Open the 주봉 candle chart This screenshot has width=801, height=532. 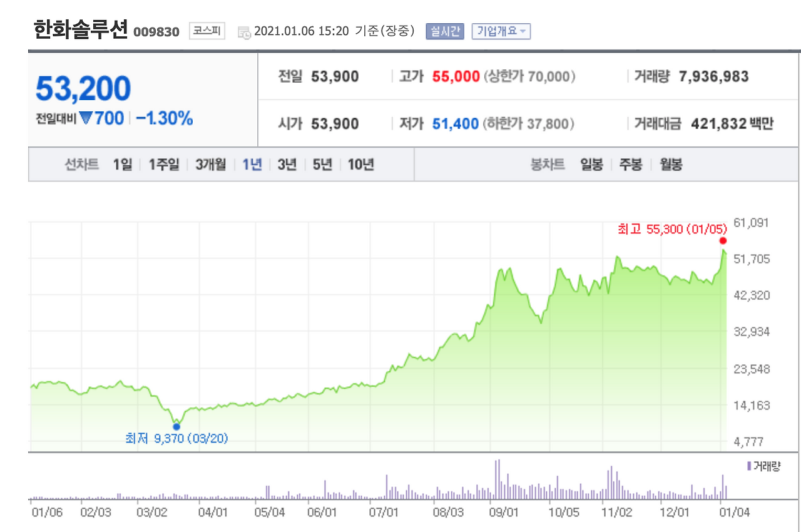(631, 165)
